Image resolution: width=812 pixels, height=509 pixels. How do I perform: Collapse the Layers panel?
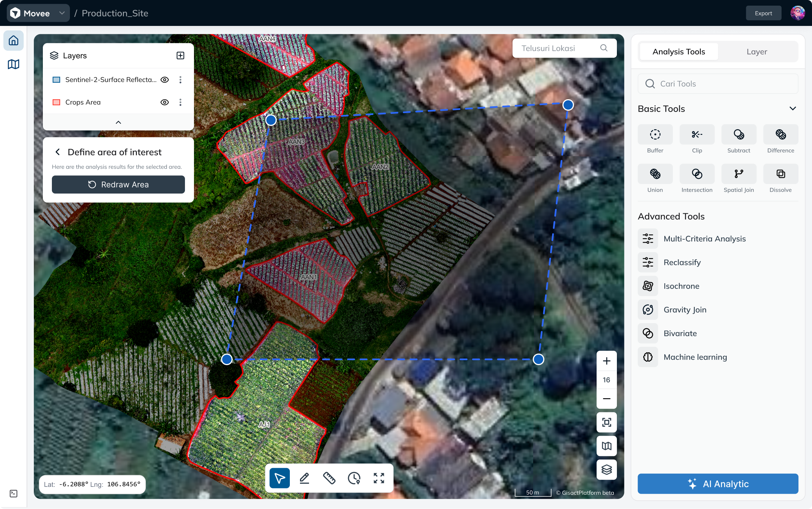click(x=118, y=122)
